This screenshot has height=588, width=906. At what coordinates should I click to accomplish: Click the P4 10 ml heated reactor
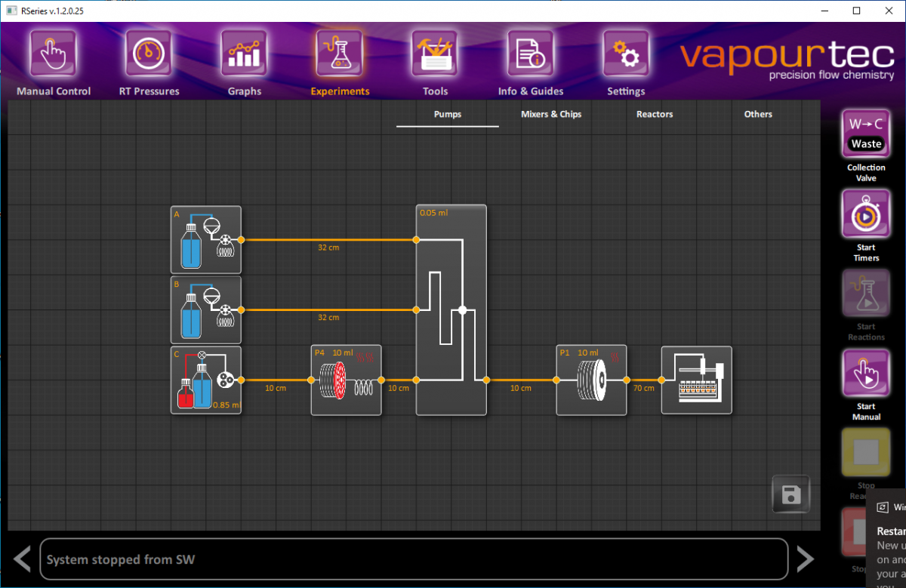click(x=346, y=380)
